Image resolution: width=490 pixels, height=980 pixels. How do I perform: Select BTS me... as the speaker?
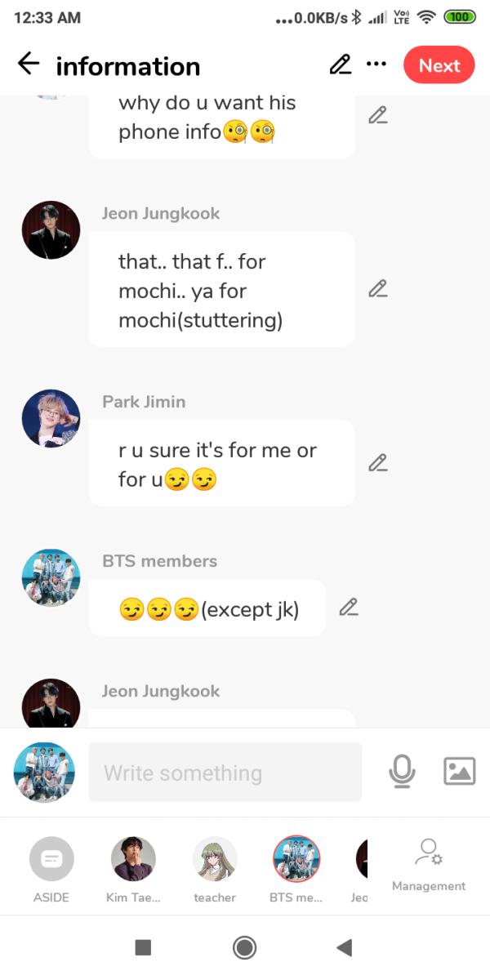pos(296,871)
